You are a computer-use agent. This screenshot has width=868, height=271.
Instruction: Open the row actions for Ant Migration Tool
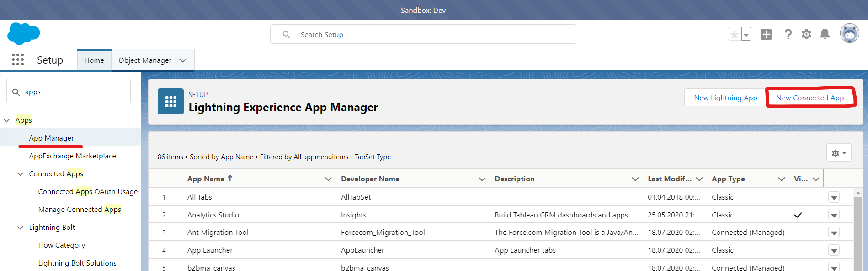pos(834,233)
